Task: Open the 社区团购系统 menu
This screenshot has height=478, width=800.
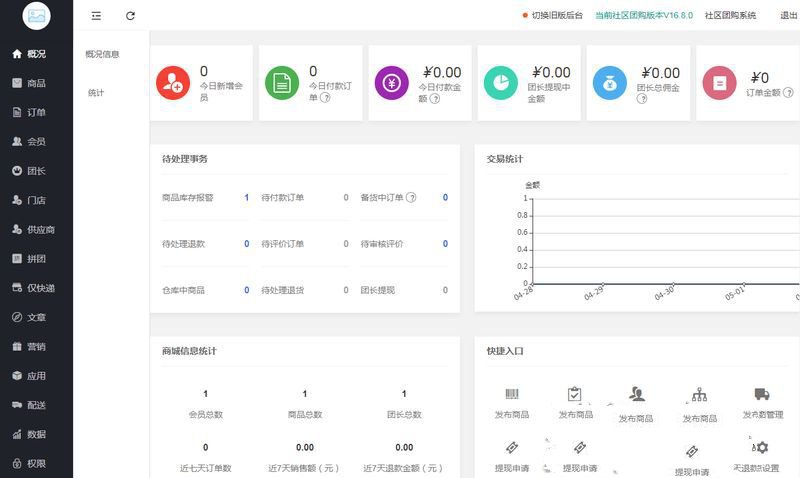Action: click(730, 15)
